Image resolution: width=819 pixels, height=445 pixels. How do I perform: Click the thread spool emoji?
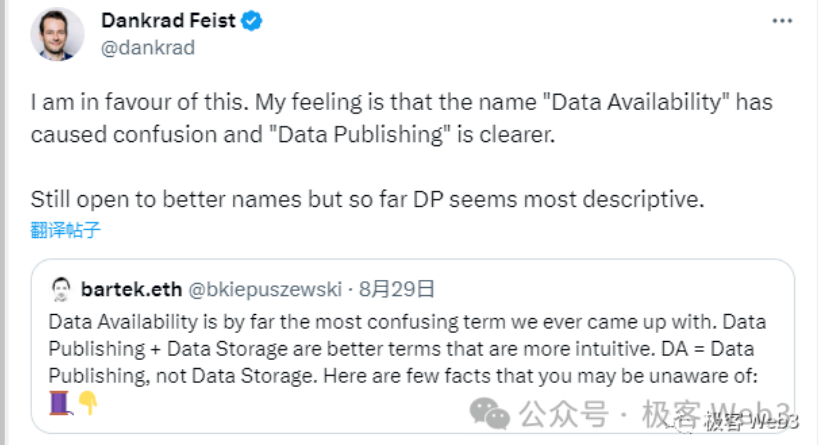click(x=58, y=402)
